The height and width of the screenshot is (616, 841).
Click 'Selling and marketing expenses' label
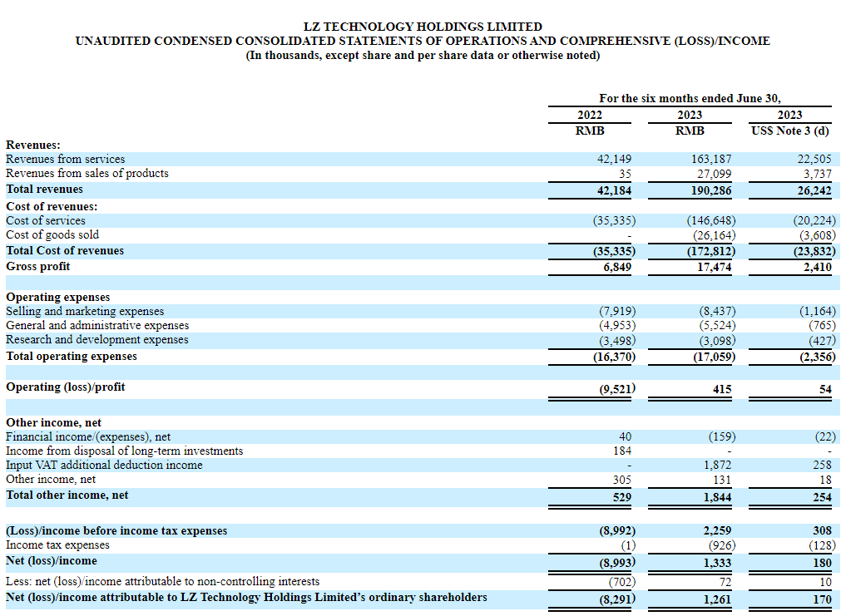[x=85, y=311]
